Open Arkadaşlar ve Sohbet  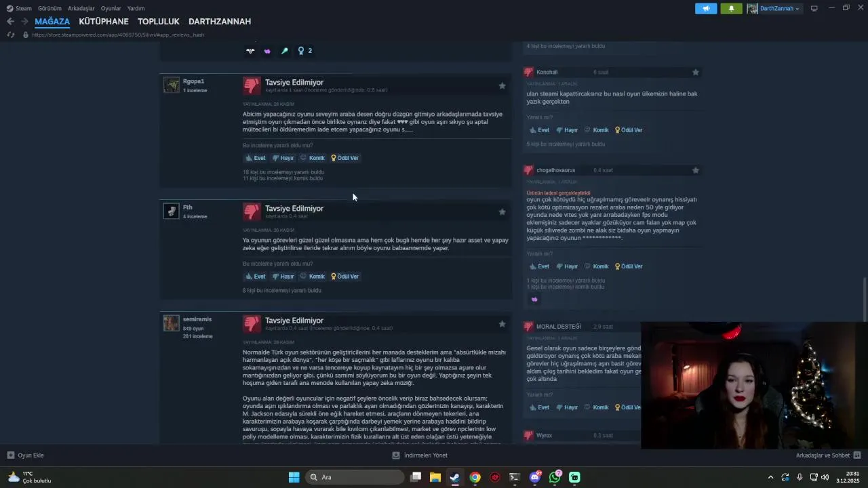[828, 455]
